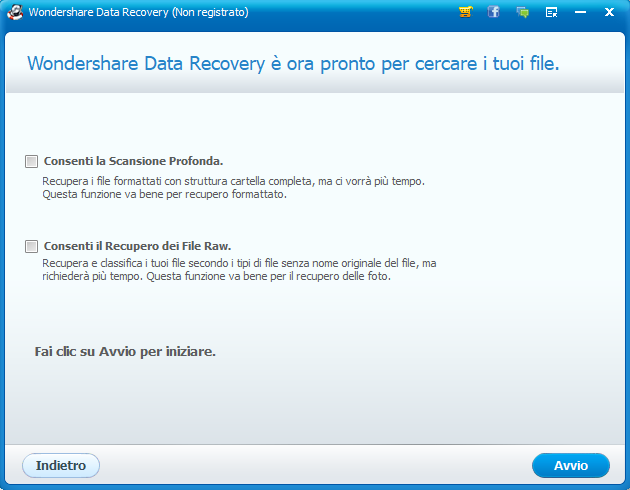This screenshot has height=490, width=630.
Task: Click the 'Fai clic su Avvio per iniziare.' text
Action: point(125,351)
